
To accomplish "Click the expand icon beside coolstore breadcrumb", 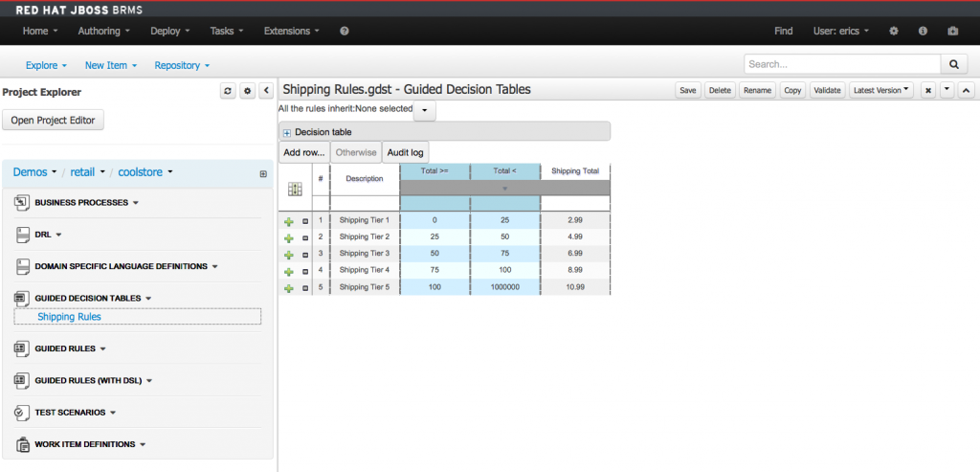I will (263, 174).
